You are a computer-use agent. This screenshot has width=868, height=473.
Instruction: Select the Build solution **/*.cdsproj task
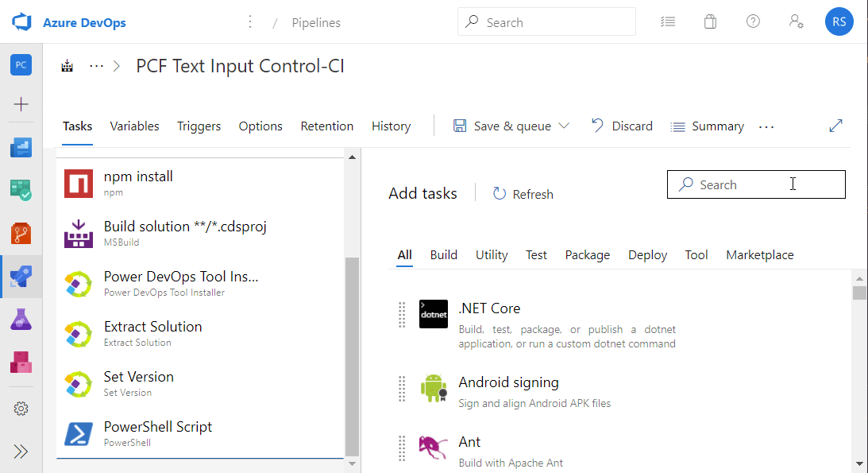point(200,234)
